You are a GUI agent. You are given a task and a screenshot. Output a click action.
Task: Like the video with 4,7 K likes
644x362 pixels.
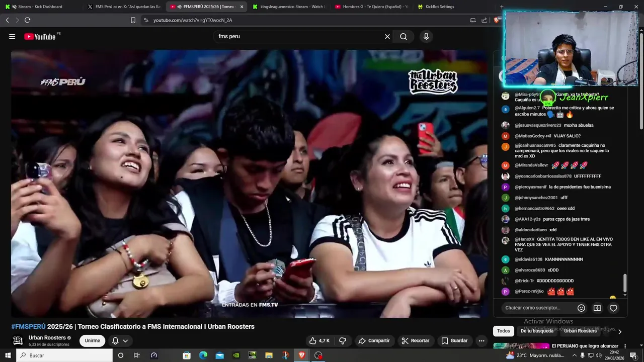pyautogui.click(x=319, y=341)
